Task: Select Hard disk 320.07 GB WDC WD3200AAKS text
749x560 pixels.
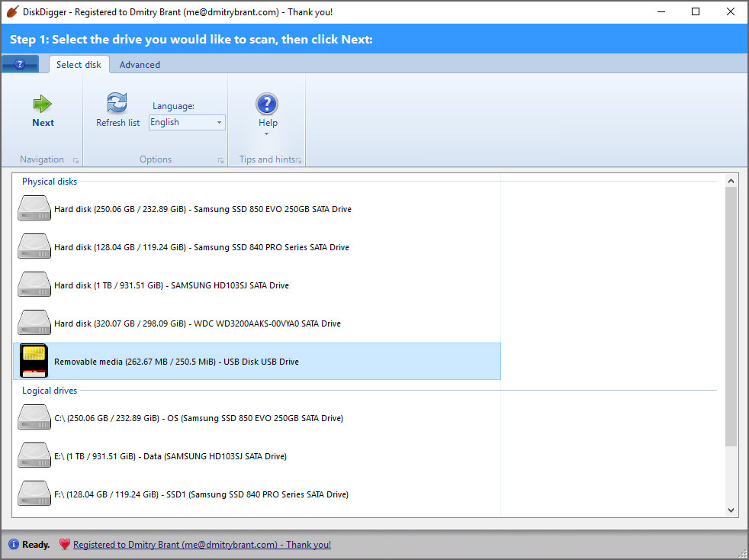Action: point(198,324)
